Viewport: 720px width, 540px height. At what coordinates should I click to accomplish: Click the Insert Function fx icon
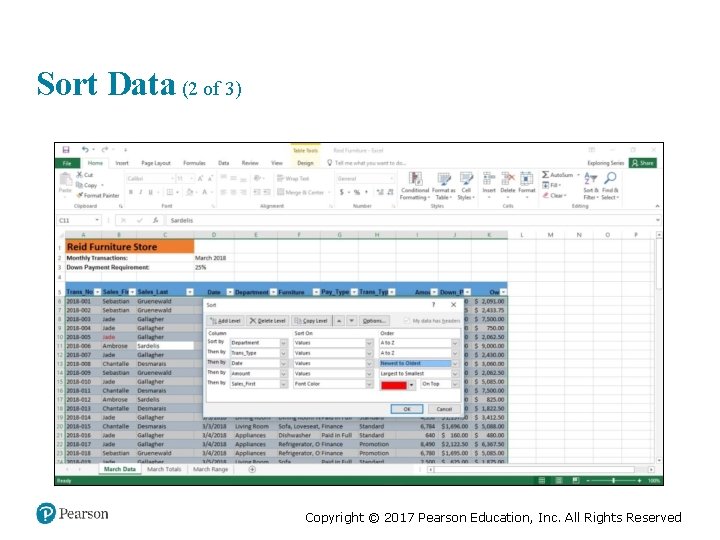156,220
